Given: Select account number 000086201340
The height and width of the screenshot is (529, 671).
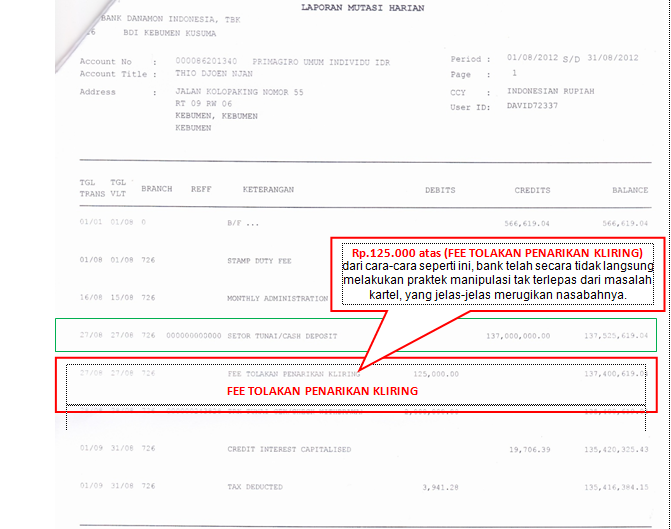Looking at the screenshot, I should [x=206, y=61].
